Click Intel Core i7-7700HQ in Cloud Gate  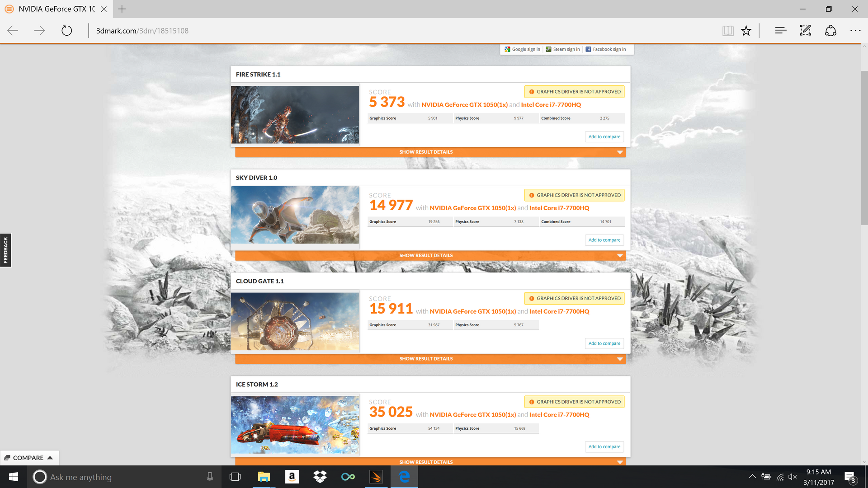click(x=559, y=311)
